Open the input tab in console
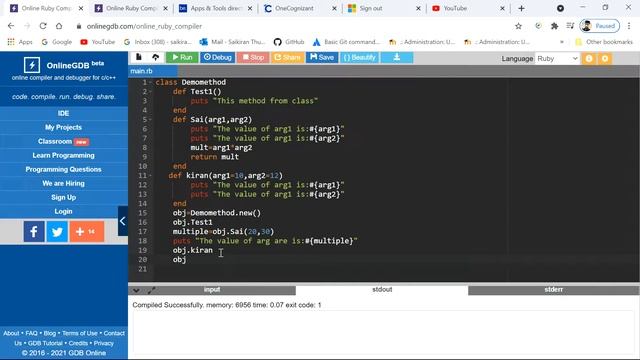 (212, 290)
